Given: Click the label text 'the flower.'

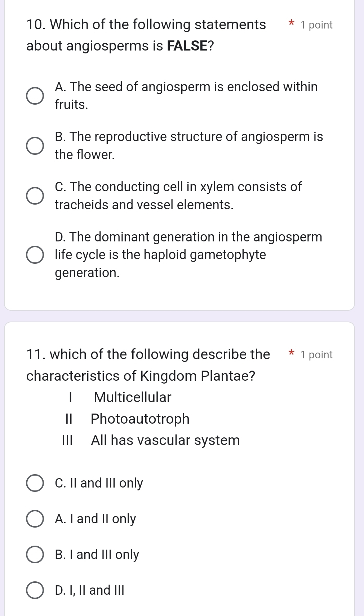Looking at the screenshot, I should pyautogui.click(x=85, y=155).
